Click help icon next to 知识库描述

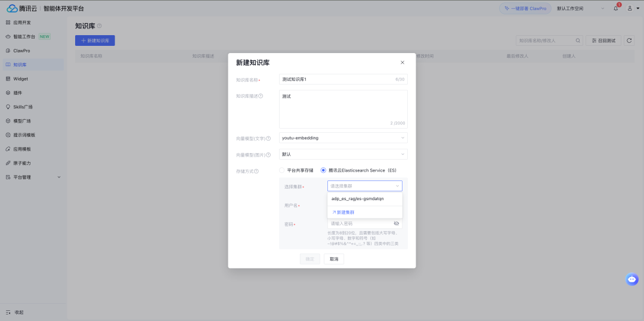(261, 96)
